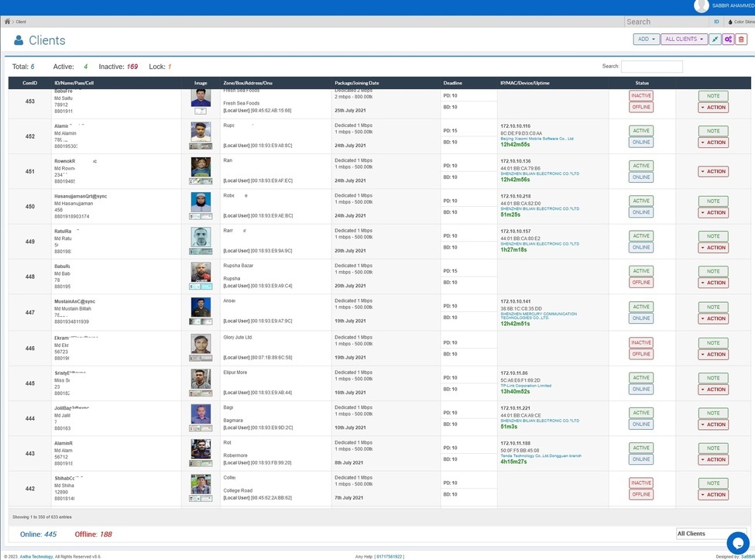Click the ID icon beside top search
The height and width of the screenshot is (560, 755).
click(x=716, y=22)
